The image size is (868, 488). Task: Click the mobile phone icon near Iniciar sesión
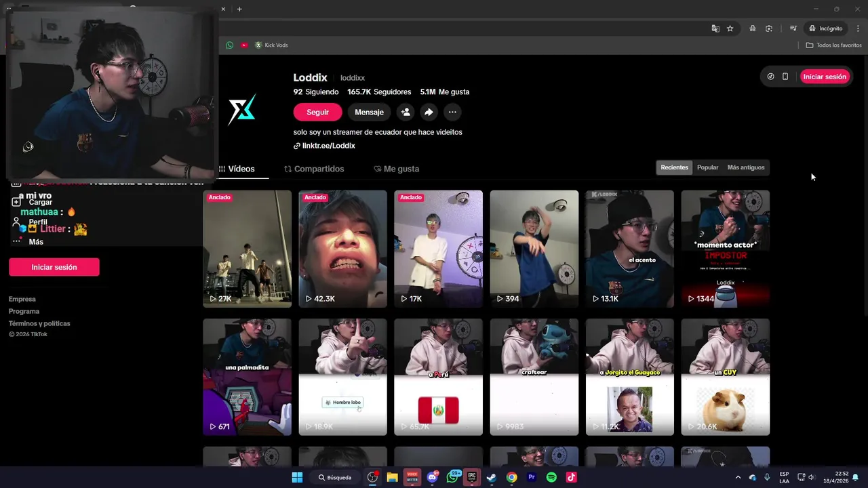[x=785, y=77]
